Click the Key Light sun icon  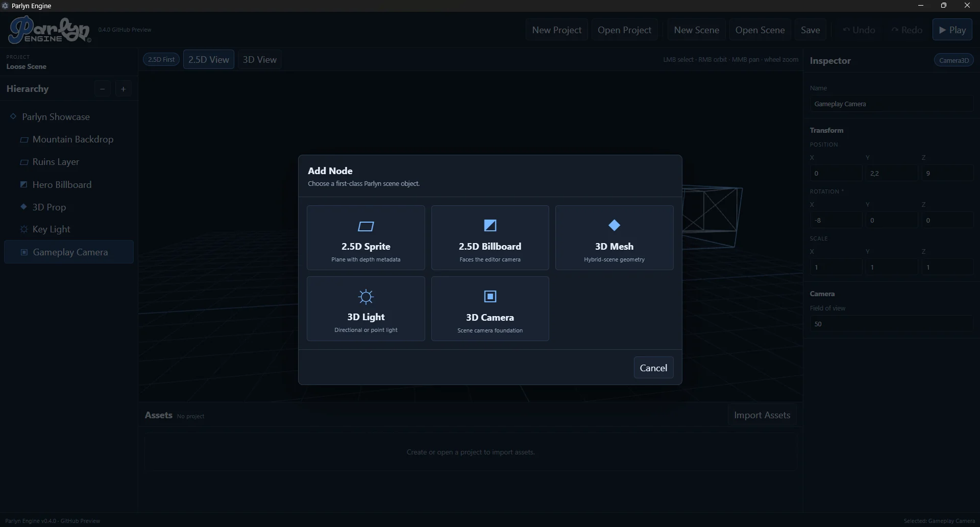click(24, 229)
